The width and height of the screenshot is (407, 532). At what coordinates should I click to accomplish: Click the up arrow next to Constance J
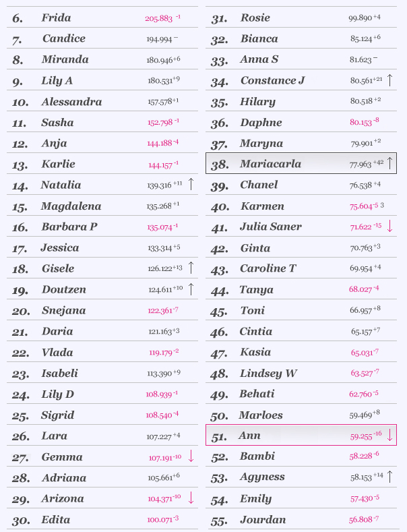coord(389,80)
